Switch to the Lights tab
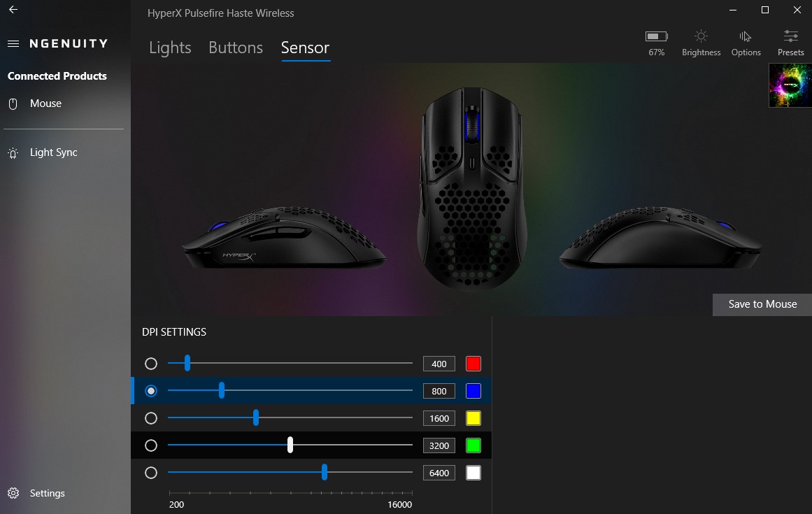Image resolution: width=812 pixels, height=514 pixels. 170,48
